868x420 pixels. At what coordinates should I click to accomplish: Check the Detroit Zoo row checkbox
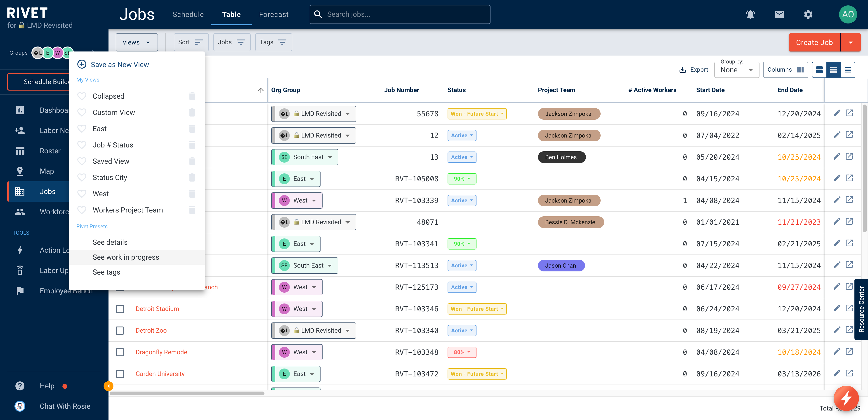[120, 331]
